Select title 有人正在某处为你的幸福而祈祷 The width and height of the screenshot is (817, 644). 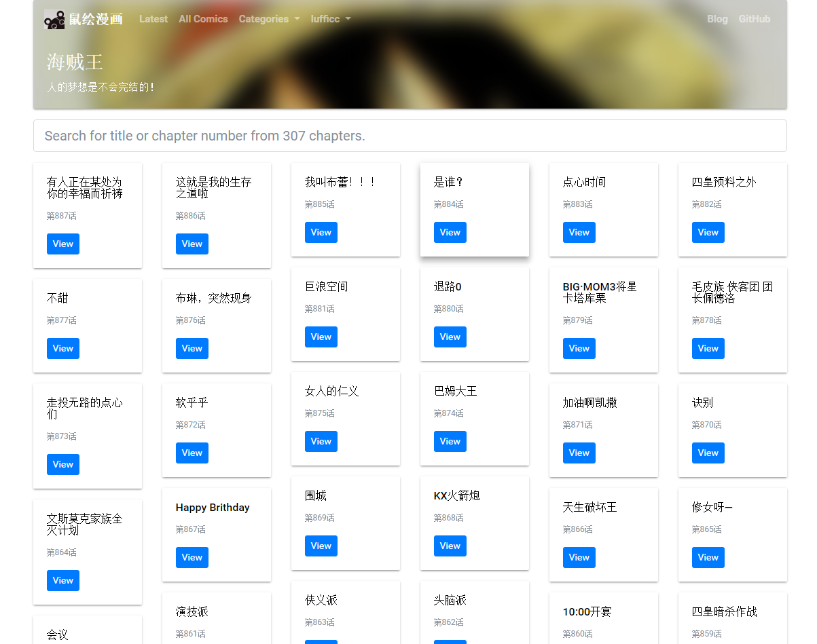(85, 188)
